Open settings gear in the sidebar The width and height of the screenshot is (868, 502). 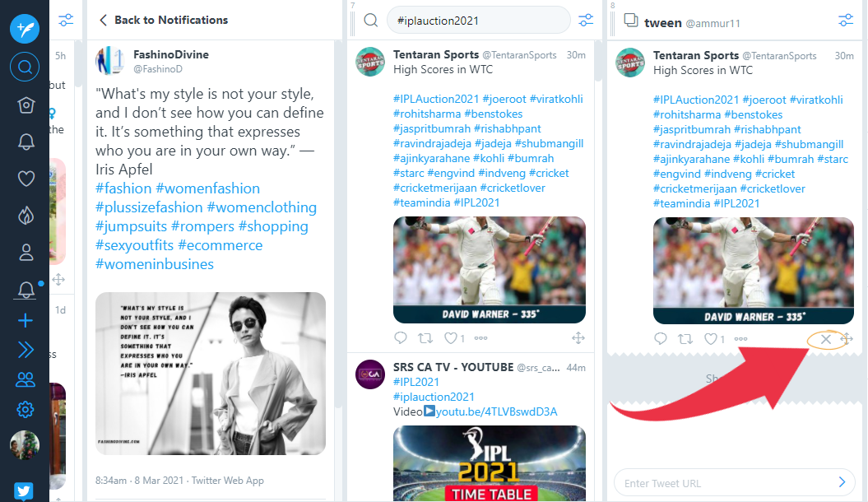[26, 410]
